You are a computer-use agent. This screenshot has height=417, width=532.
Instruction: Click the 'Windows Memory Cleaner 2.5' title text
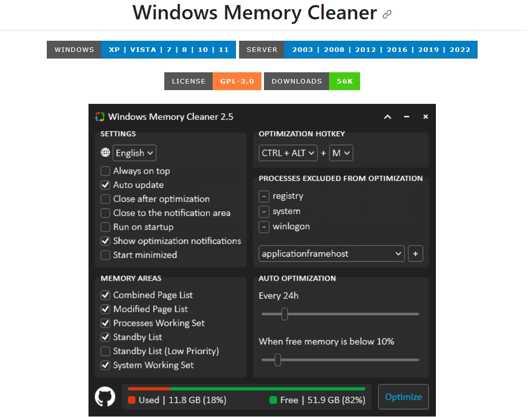point(171,117)
